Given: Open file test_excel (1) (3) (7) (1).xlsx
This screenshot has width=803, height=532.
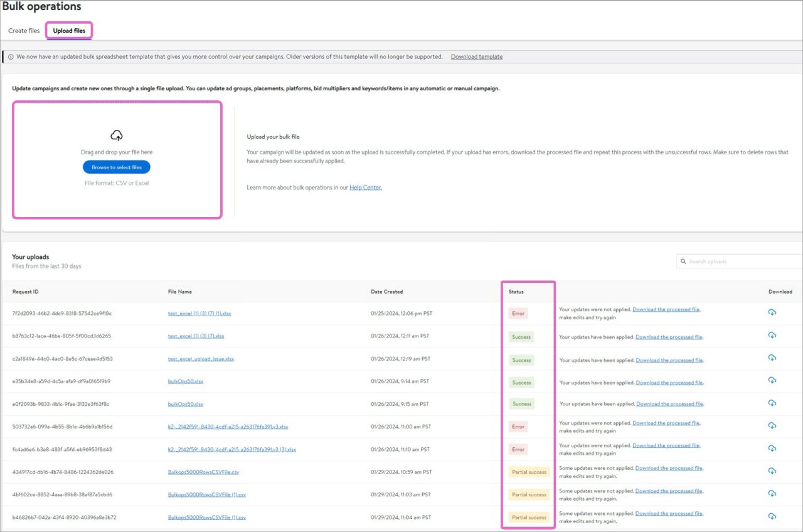Looking at the screenshot, I should tap(199, 313).
